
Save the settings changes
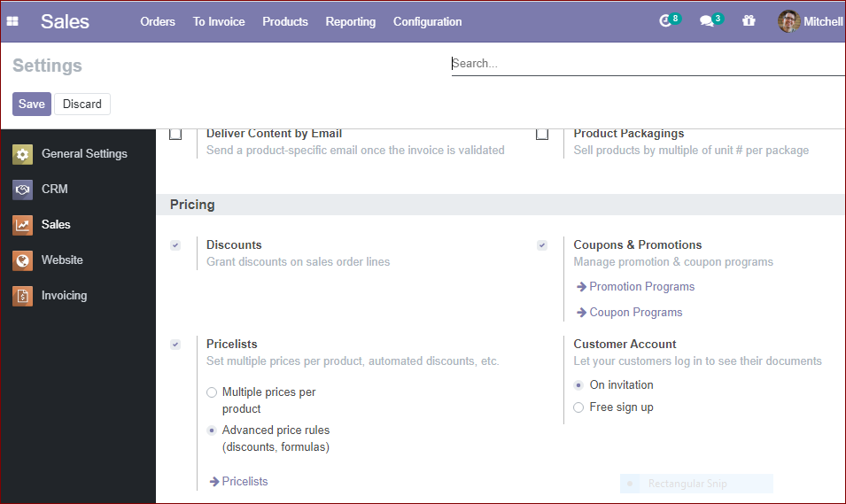tap(32, 105)
